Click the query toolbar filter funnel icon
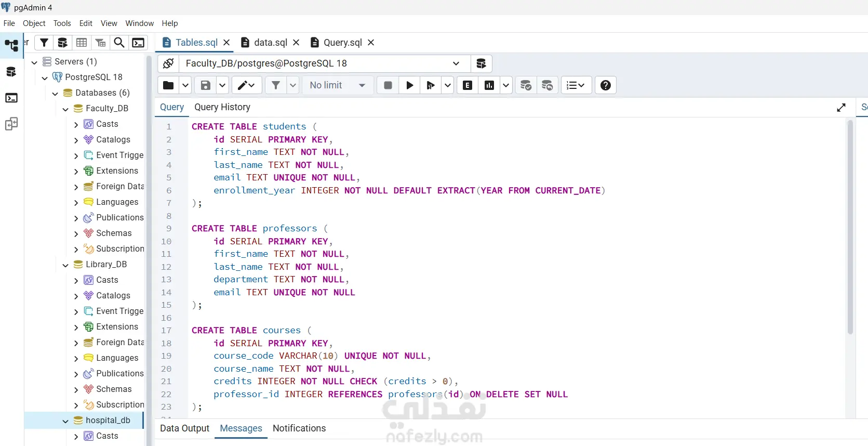 pos(276,85)
